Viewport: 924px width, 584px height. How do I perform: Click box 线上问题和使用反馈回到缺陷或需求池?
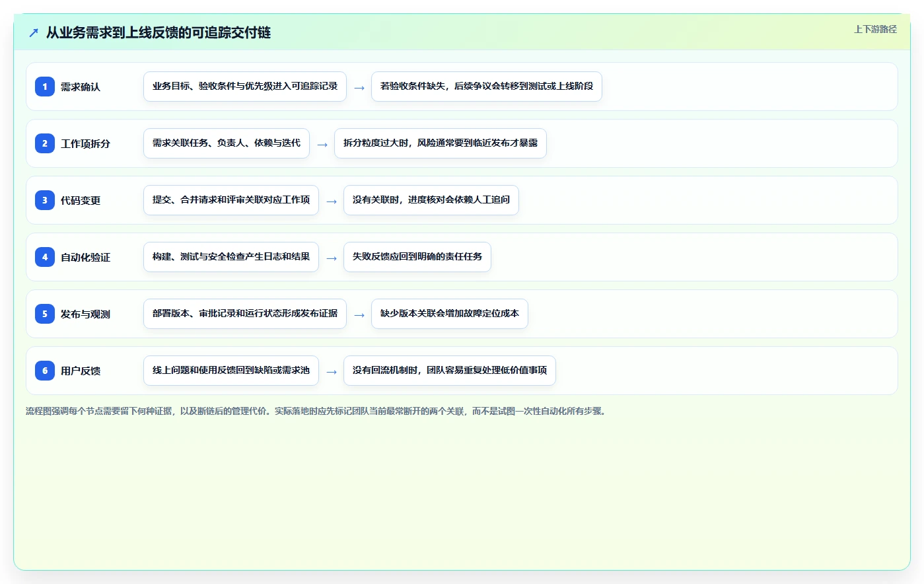[x=231, y=371]
